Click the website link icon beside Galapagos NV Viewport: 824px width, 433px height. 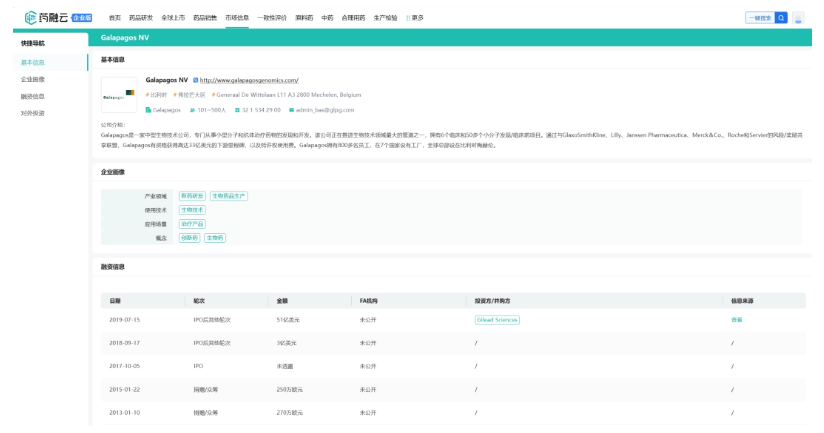point(195,79)
